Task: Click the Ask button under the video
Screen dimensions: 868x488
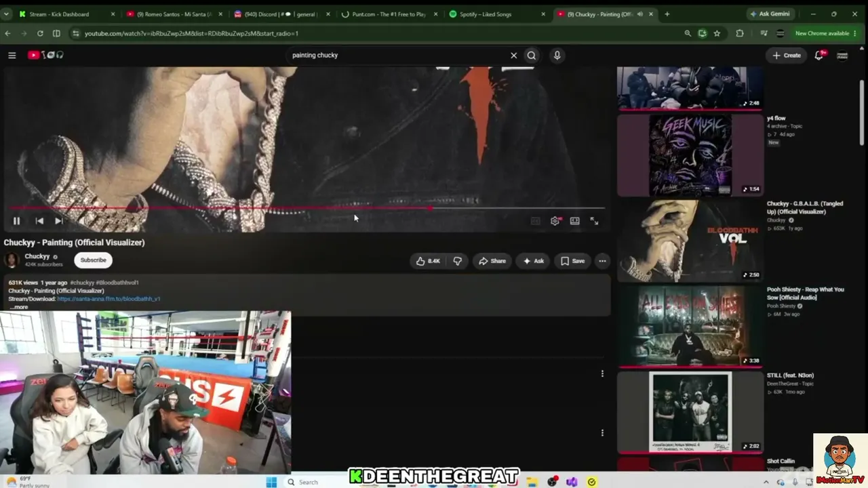Action: click(533, 261)
